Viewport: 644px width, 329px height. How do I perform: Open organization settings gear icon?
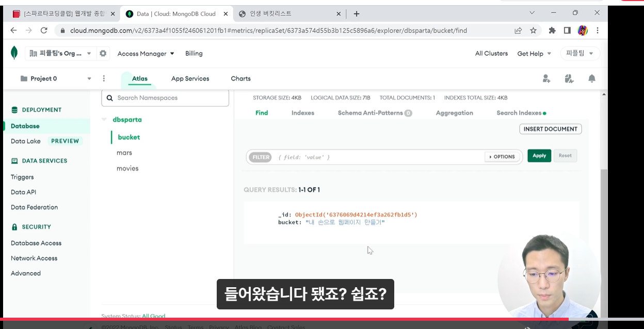pyautogui.click(x=103, y=53)
